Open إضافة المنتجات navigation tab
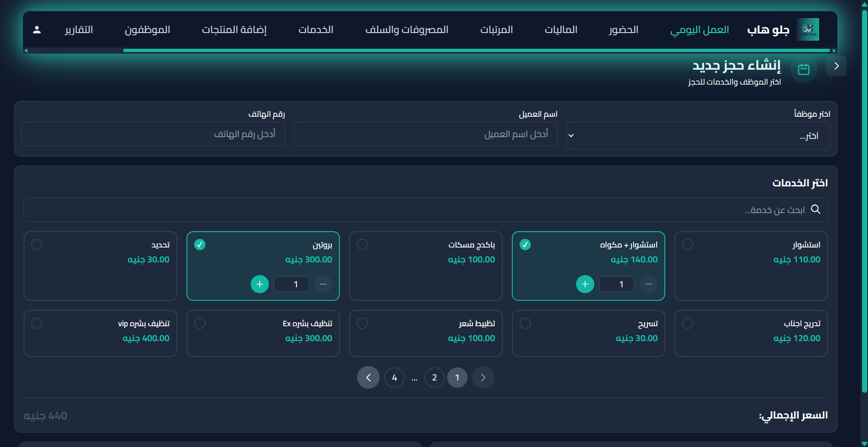 (x=234, y=30)
